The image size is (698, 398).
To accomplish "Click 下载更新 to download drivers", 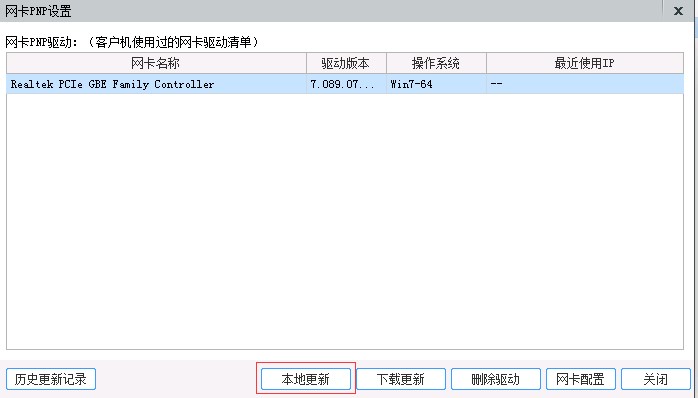I will point(401,379).
